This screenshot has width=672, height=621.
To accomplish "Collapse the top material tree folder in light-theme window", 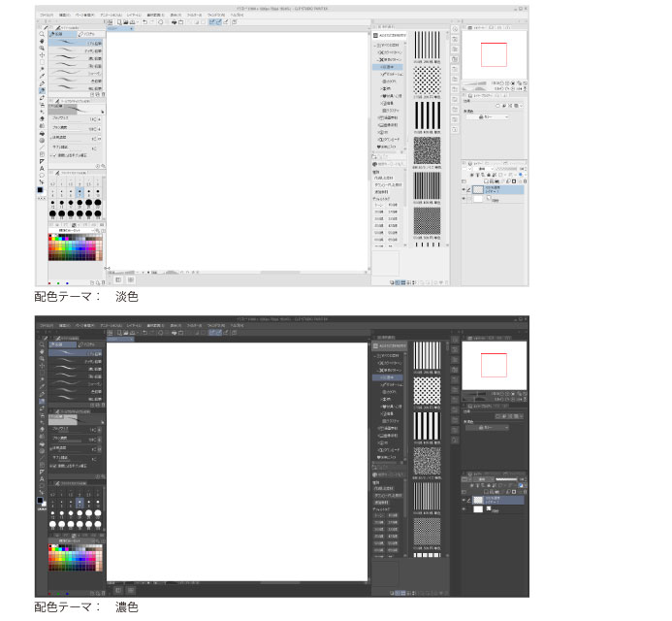I will (x=375, y=45).
